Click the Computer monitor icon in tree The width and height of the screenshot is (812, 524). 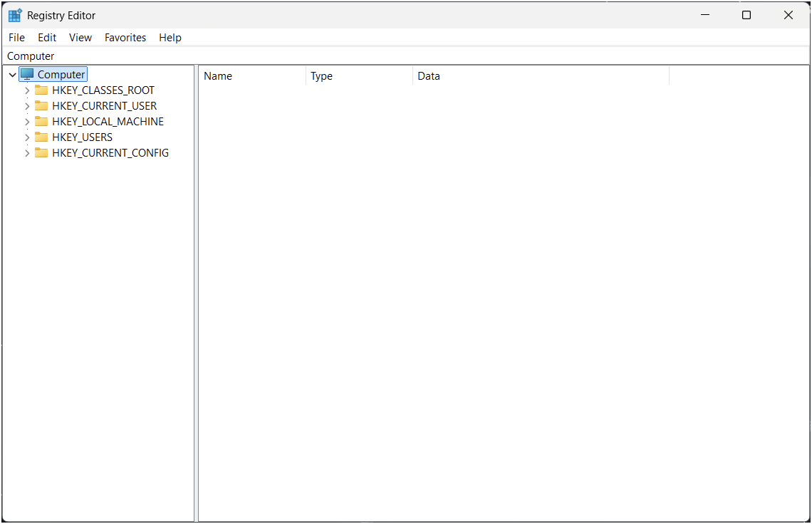pos(28,75)
